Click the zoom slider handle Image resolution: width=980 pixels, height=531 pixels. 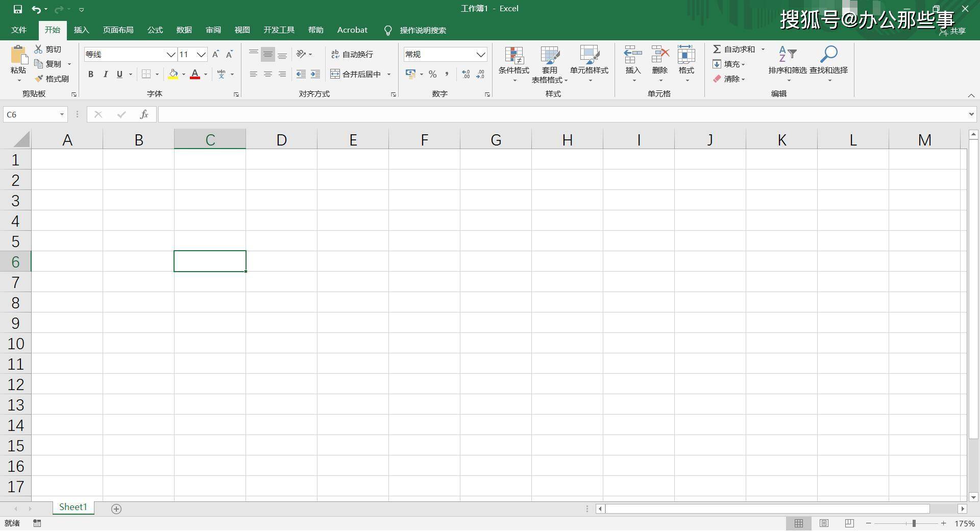click(x=914, y=523)
